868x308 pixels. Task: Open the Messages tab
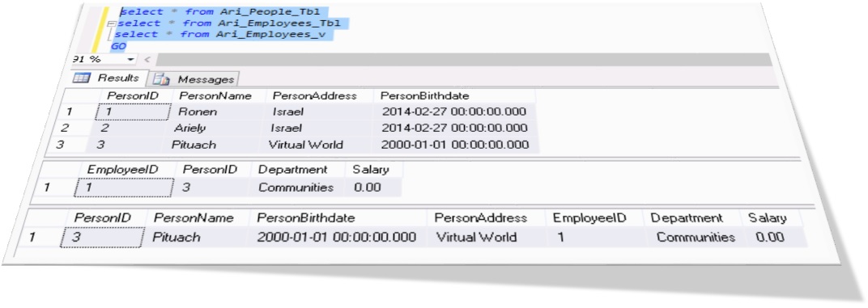tap(195, 79)
